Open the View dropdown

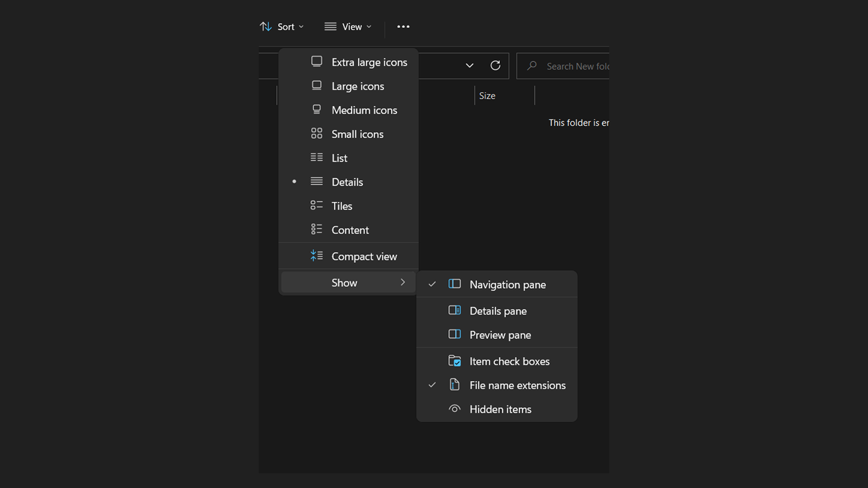(x=348, y=27)
